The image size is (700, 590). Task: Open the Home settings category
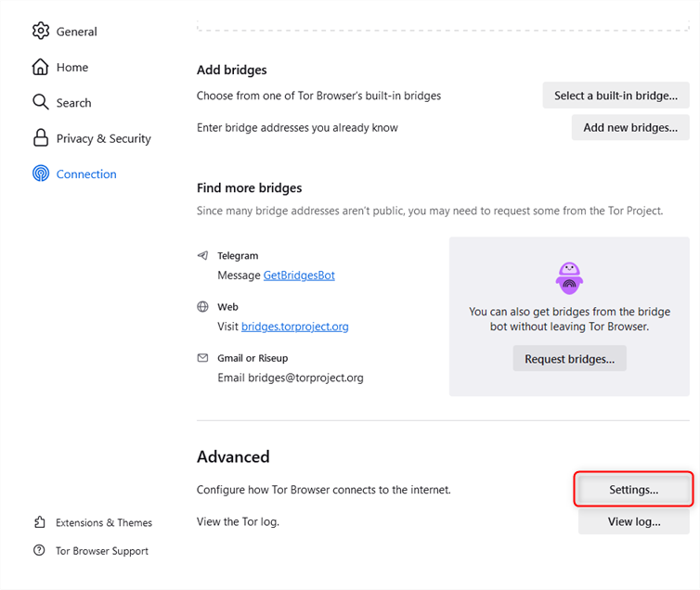tap(60, 67)
